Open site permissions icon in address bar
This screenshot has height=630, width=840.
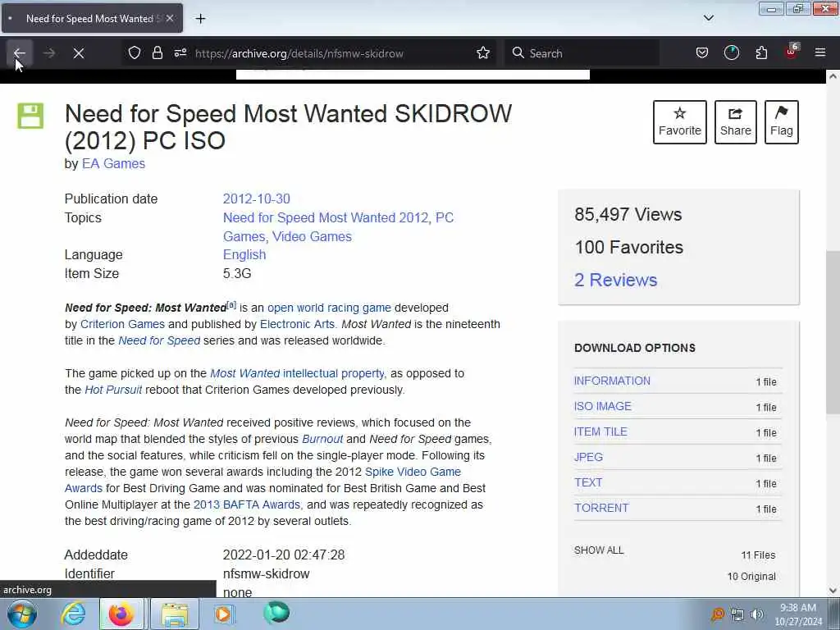(180, 52)
